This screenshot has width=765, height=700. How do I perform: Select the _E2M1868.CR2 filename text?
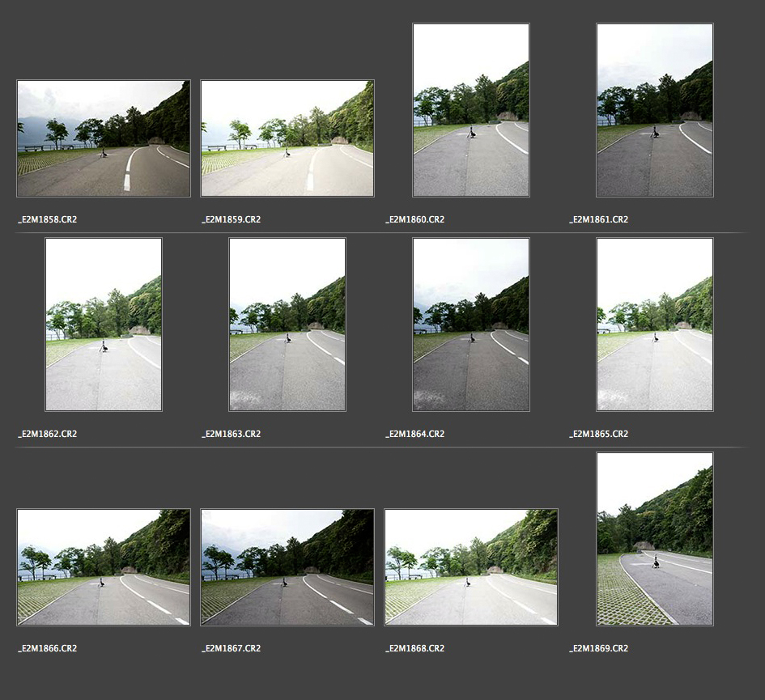point(415,649)
